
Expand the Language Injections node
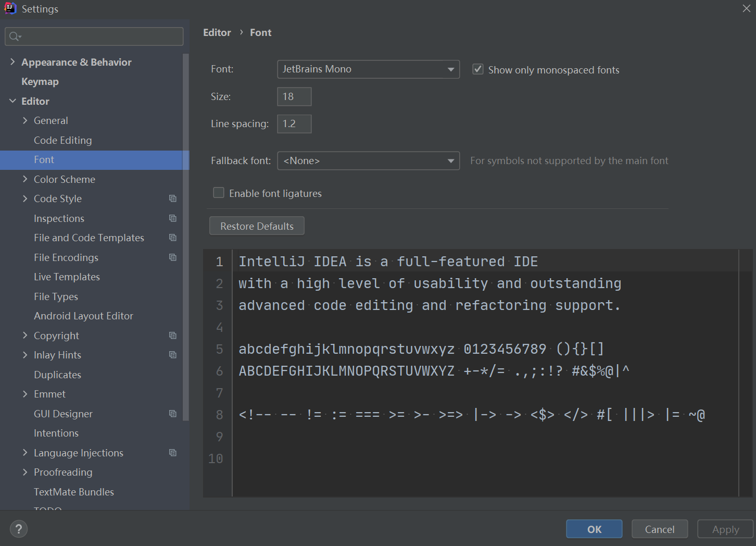(x=25, y=453)
